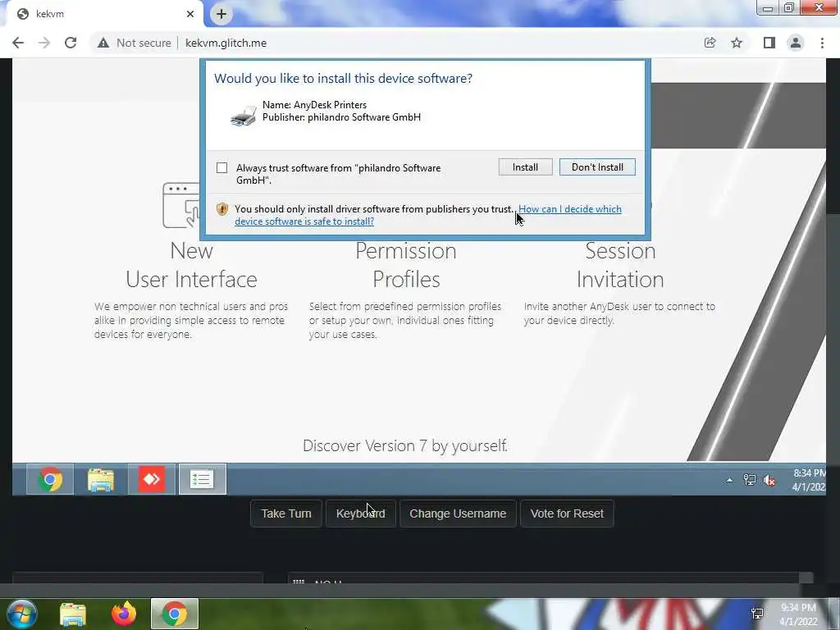This screenshot has height=630, width=840.
Task: Reload the kekvm page
Action: coord(71,43)
